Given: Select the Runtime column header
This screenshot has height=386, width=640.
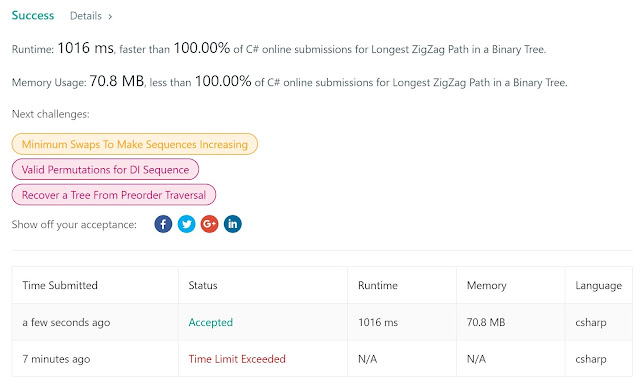Looking at the screenshot, I should (x=378, y=285).
